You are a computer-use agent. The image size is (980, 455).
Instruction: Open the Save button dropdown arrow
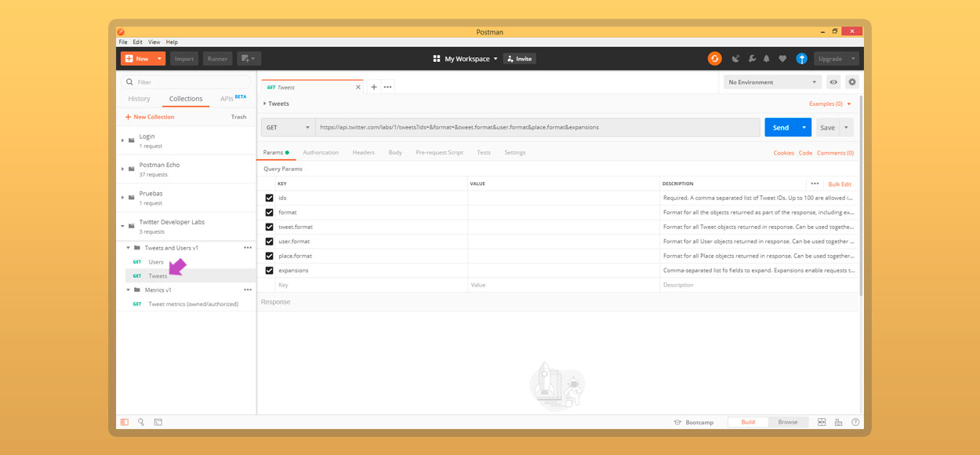[x=847, y=127]
